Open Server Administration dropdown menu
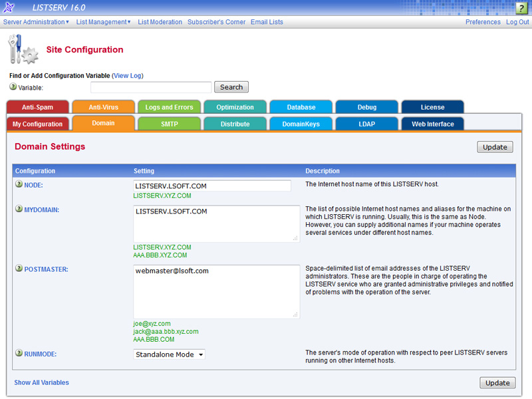Image resolution: width=532 pixels, height=399 pixels. click(x=36, y=22)
